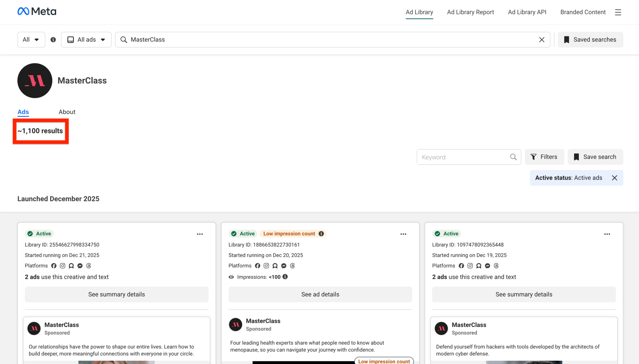Open three-dots menu on first ad card
Screen dimensions: 639x364
click(x=200, y=234)
